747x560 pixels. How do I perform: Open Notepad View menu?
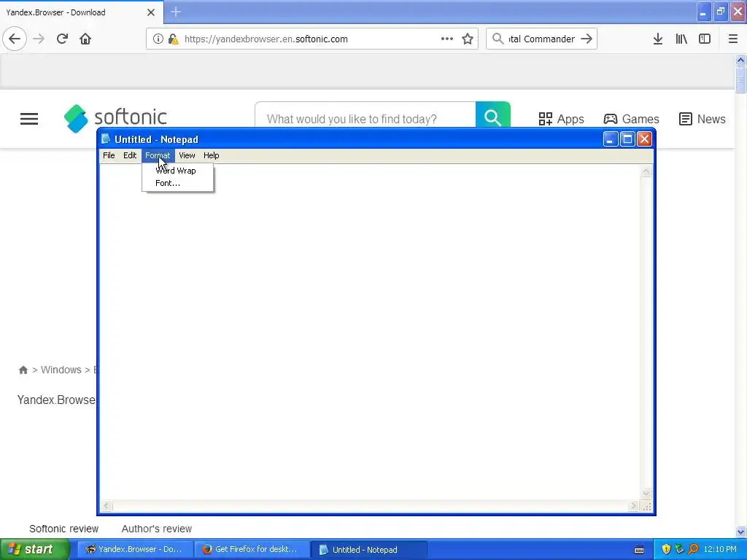[187, 155]
